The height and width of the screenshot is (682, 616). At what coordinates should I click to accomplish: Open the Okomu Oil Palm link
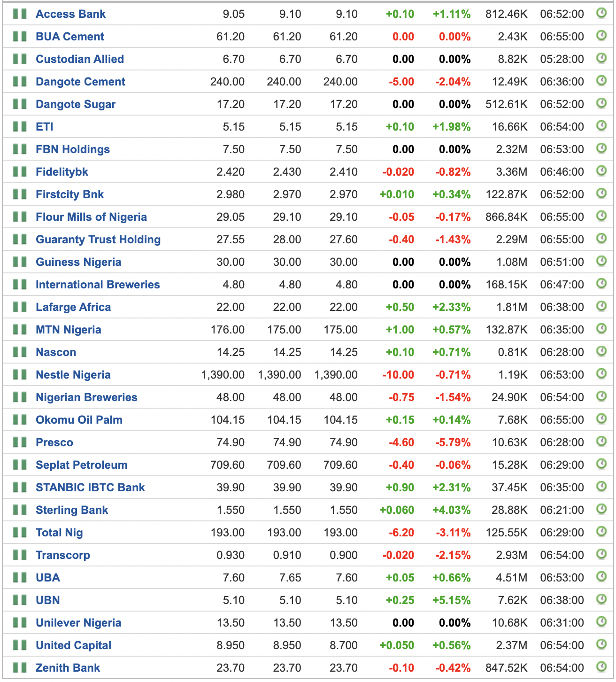[x=79, y=420]
